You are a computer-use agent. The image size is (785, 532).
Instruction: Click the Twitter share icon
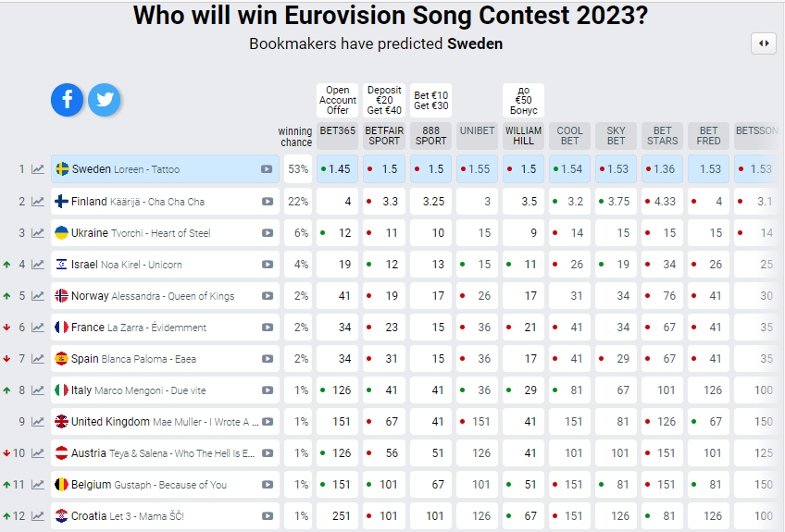point(105,100)
